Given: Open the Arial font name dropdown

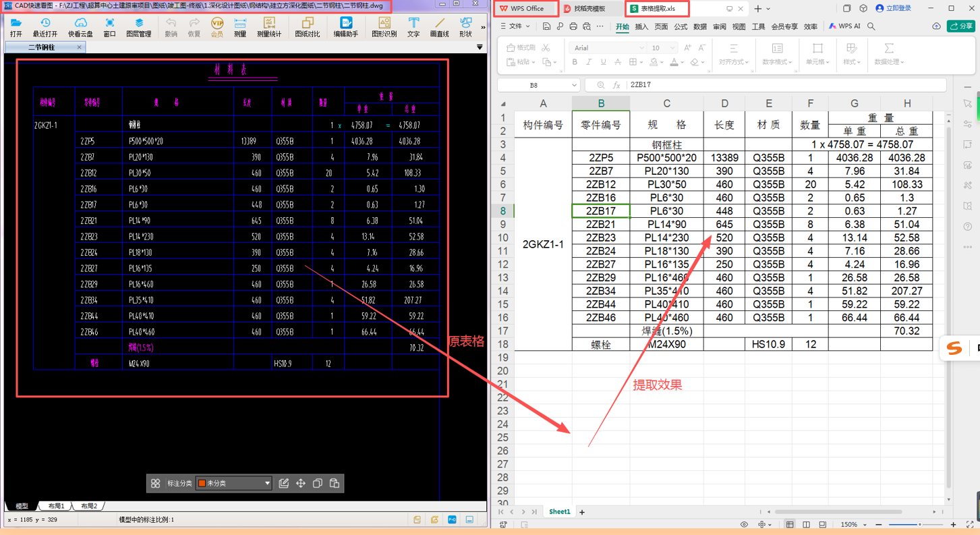Looking at the screenshot, I should [x=641, y=48].
